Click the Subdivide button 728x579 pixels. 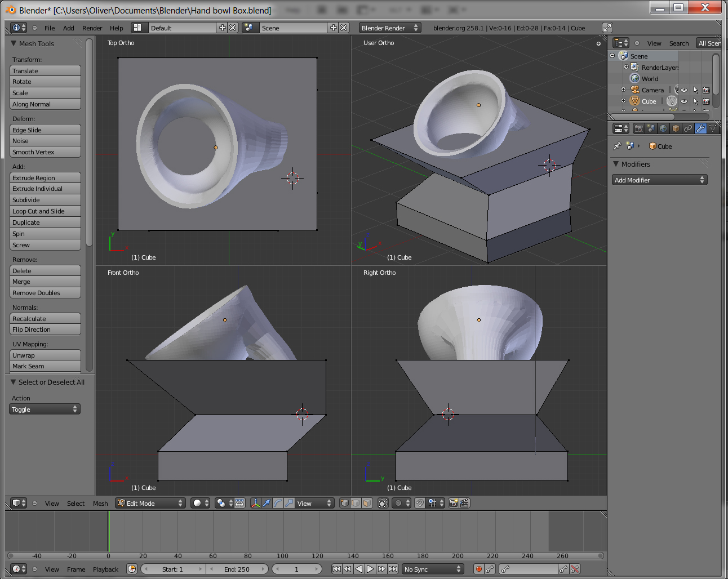45,200
